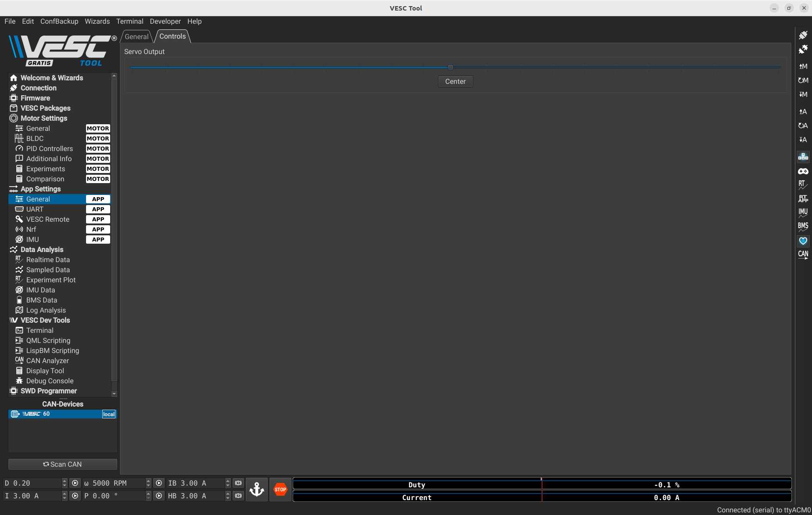Toggle CAN forwarding icon in right toolbar
The image size is (812, 515).
(803, 255)
